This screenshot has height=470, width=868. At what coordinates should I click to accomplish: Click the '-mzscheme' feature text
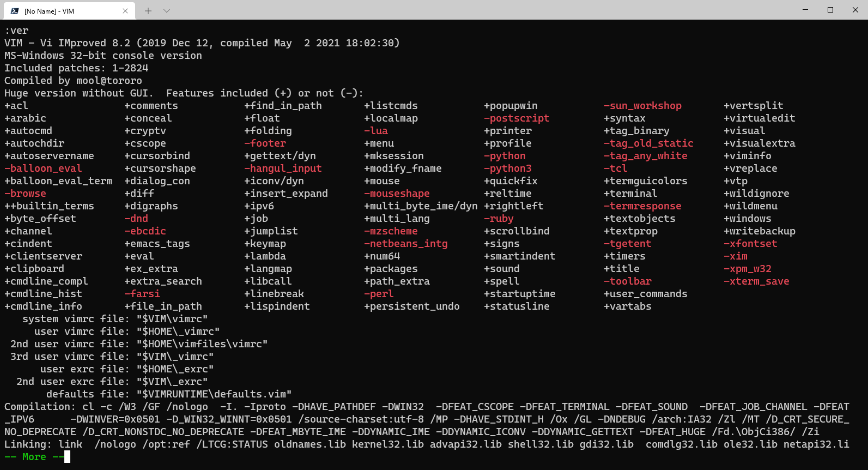click(x=391, y=231)
